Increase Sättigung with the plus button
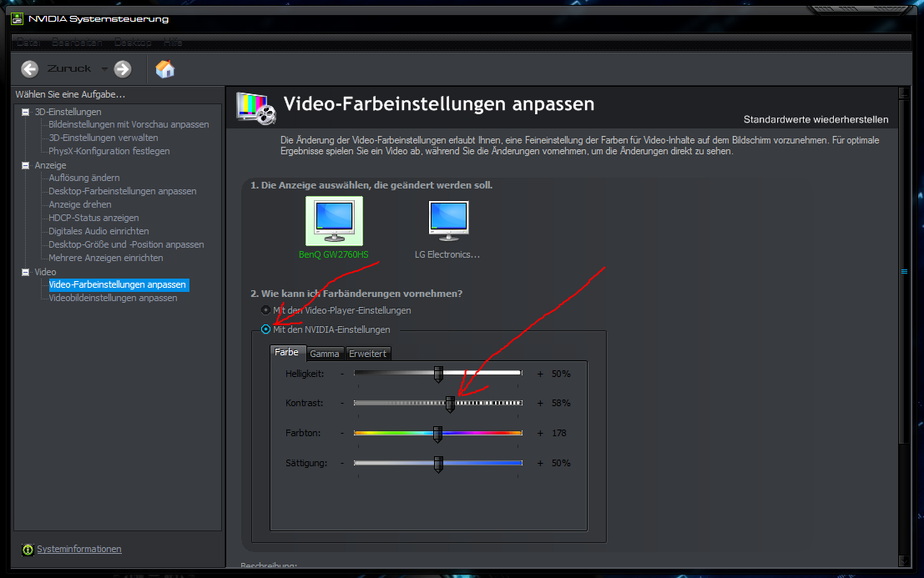The image size is (924, 578). (x=540, y=463)
